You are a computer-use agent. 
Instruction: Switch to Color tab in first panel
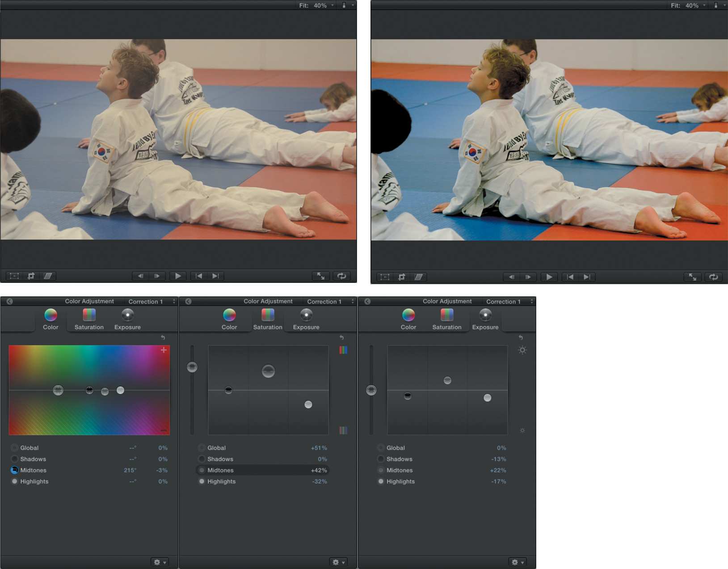pyautogui.click(x=50, y=319)
